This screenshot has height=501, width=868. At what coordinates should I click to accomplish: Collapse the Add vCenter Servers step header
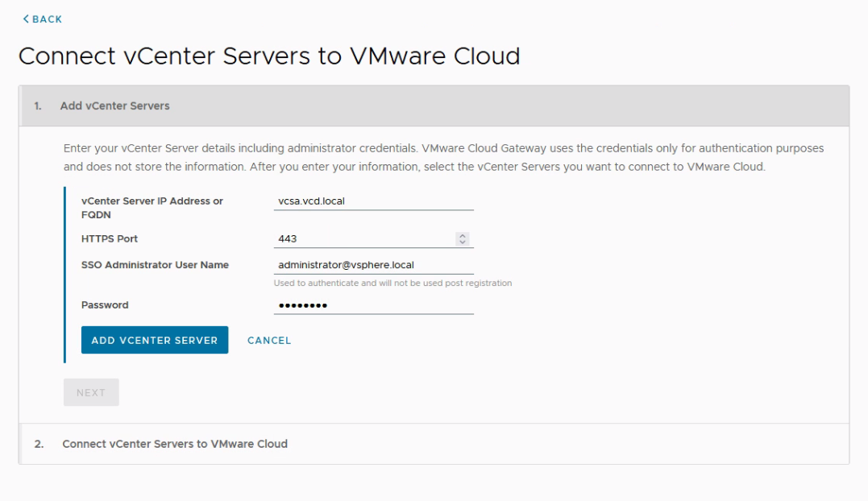pyautogui.click(x=114, y=106)
